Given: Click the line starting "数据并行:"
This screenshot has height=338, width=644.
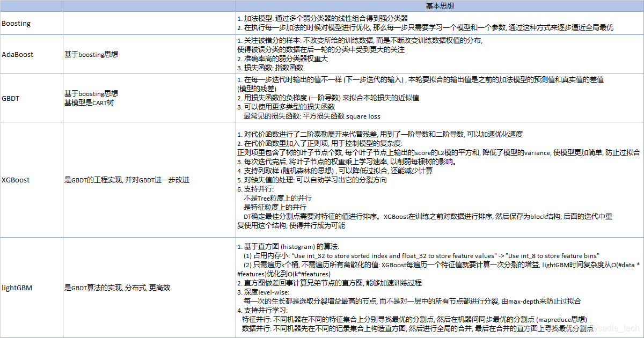Looking at the screenshot, I should [418, 328].
